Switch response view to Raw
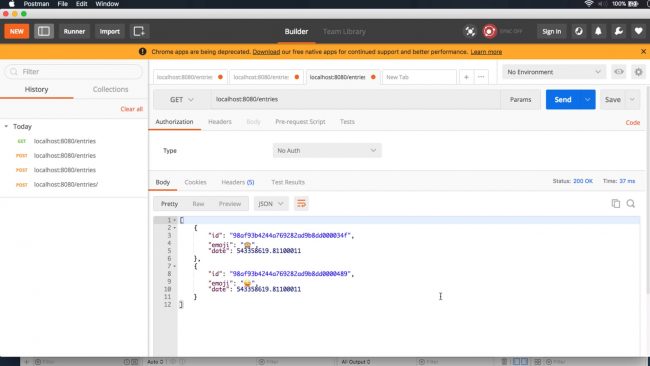650x366 pixels. pyautogui.click(x=198, y=204)
